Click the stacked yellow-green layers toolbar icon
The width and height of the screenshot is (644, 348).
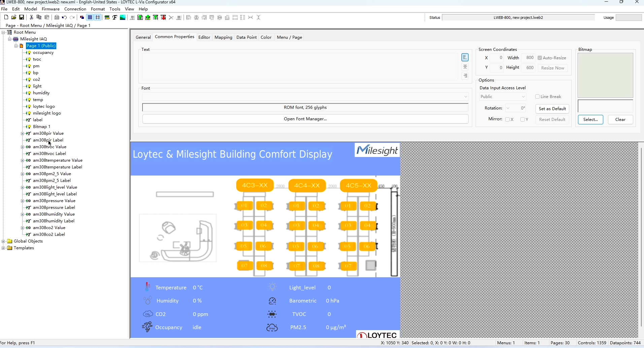(x=107, y=18)
